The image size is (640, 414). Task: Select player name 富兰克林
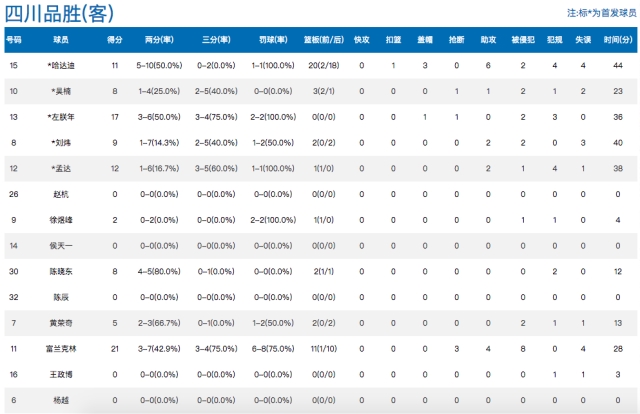[61, 349]
